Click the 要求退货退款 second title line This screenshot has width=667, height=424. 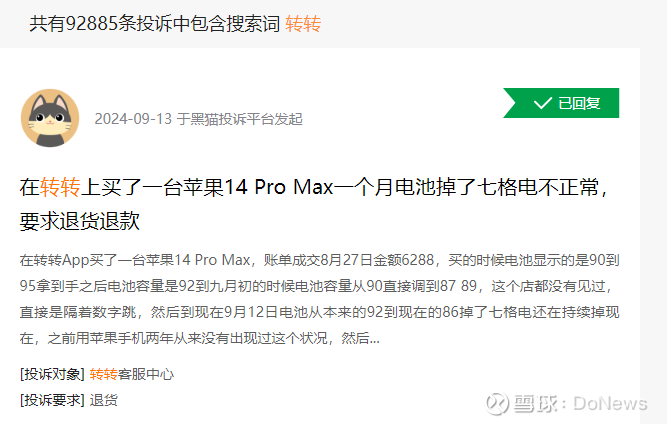80,222
